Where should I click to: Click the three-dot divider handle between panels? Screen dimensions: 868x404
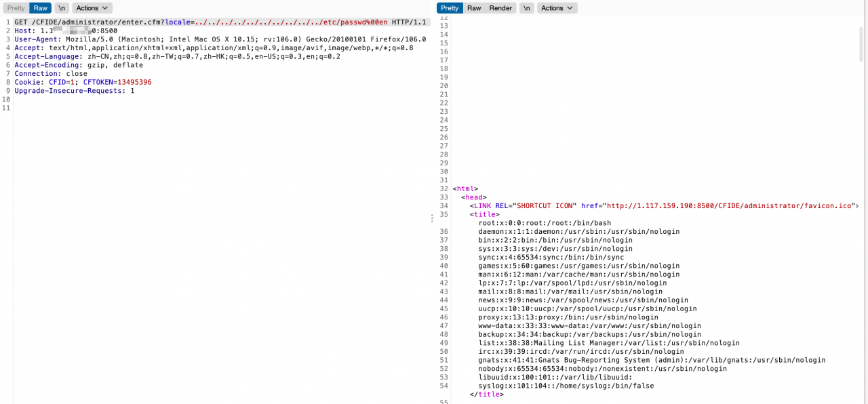click(x=432, y=218)
